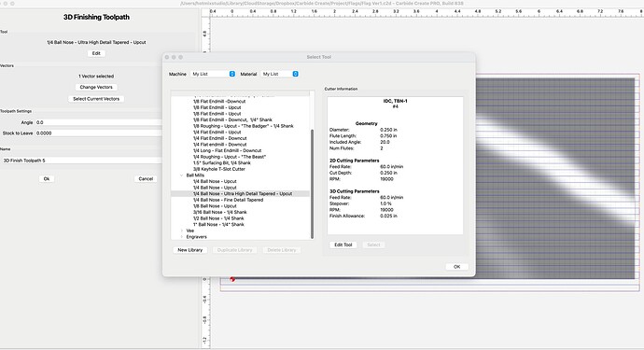Click the tool list scrollbar

312,184
